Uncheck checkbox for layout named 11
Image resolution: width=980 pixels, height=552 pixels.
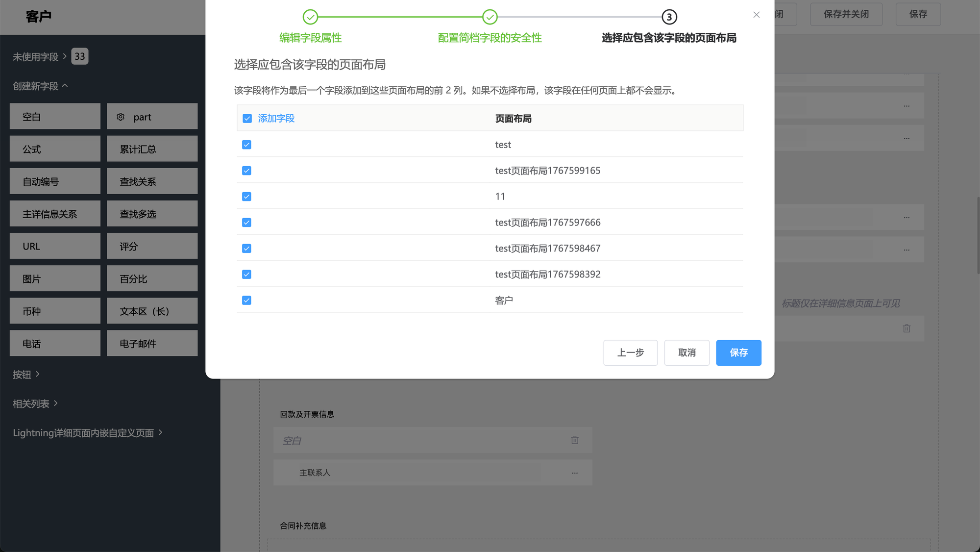click(x=246, y=197)
